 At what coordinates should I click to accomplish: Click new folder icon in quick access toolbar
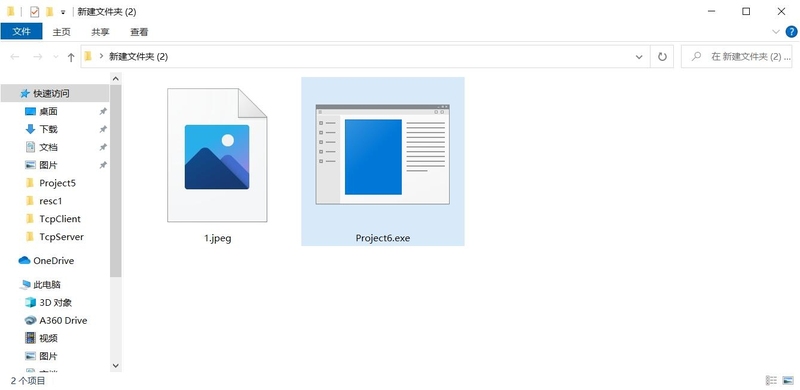49,11
